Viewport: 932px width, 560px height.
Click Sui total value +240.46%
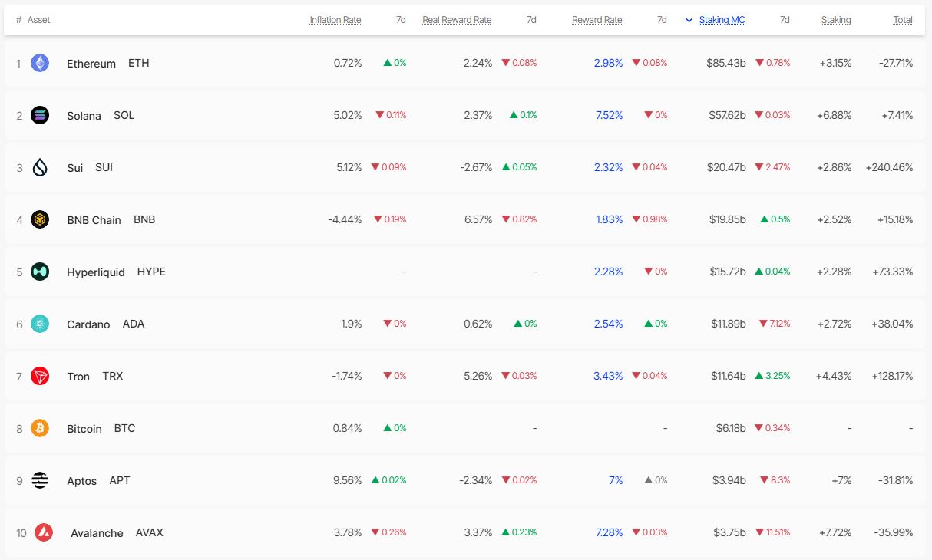tap(889, 167)
